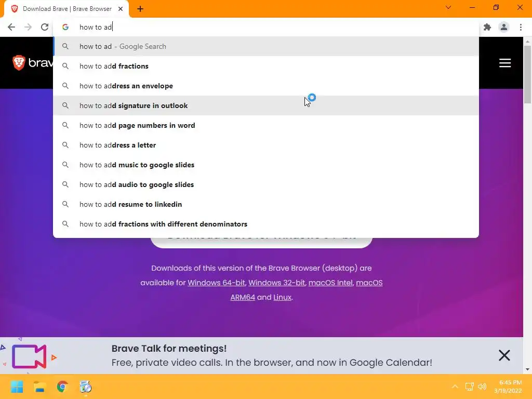Open the Chrome three-dot menu

click(521, 27)
